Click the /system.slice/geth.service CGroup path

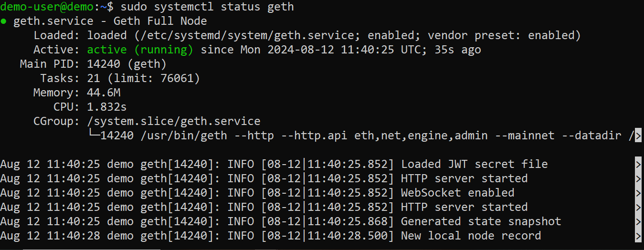(x=174, y=121)
